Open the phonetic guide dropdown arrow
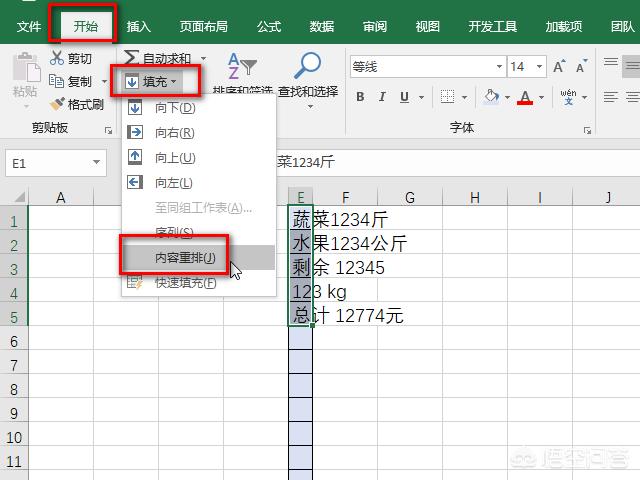Image resolution: width=640 pixels, height=480 pixels. point(584,97)
